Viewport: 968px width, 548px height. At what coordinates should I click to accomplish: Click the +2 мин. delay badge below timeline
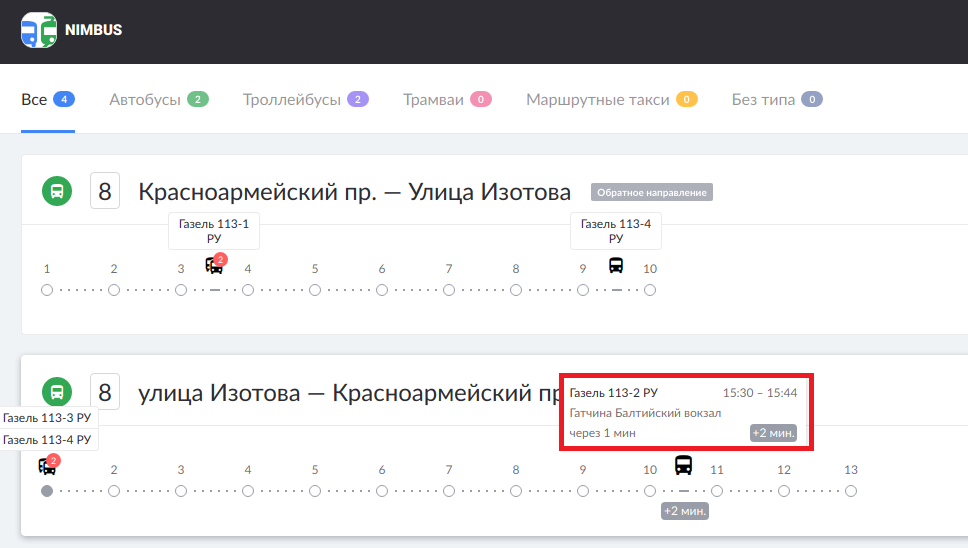click(x=685, y=511)
